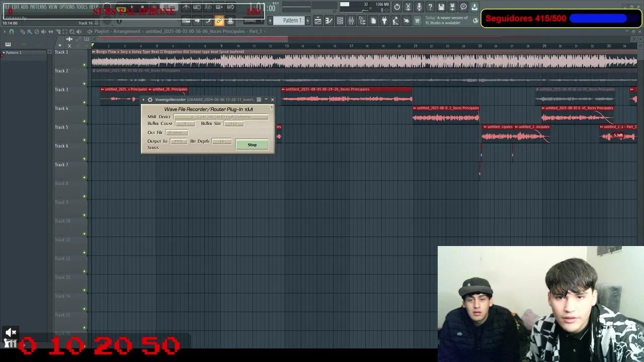Open the shopping cart content library
This screenshot has width=644, height=362.
(417, 21)
